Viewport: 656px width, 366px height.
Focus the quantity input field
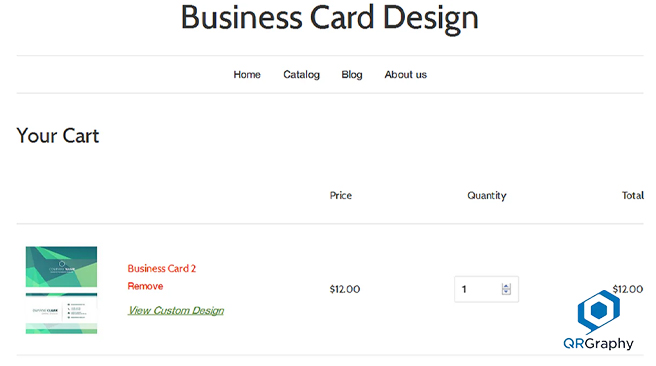486,289
